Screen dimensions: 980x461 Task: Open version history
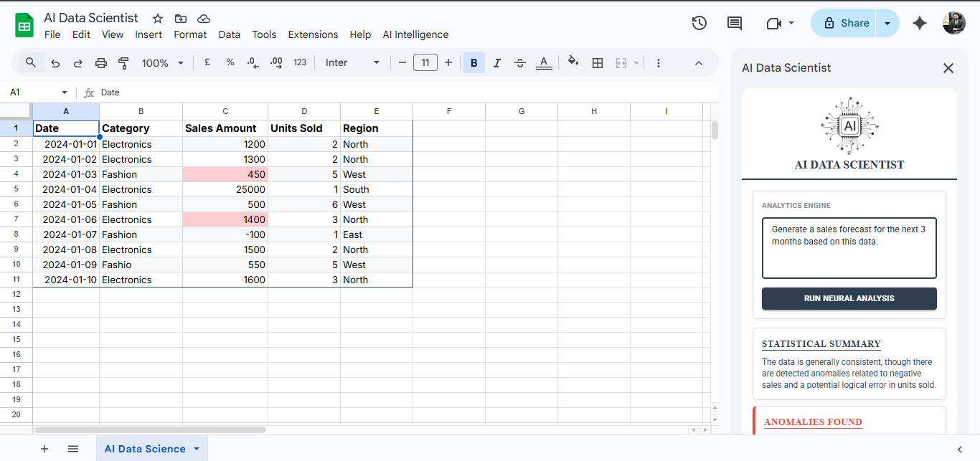point(699,23)
